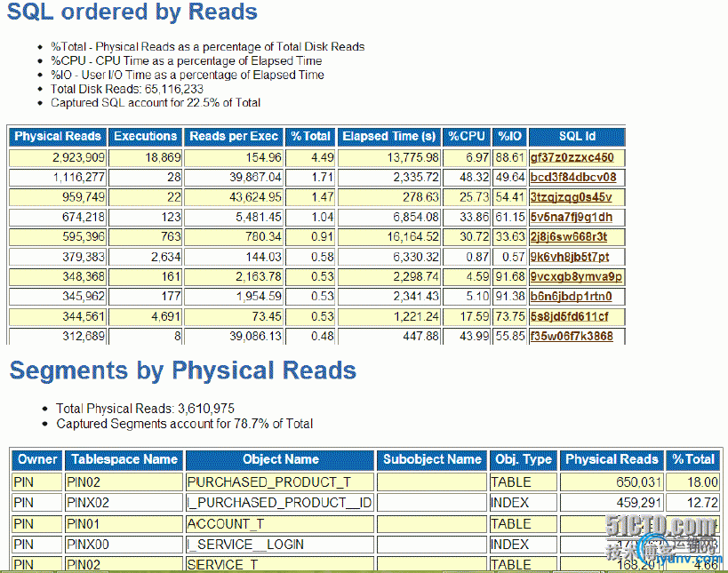The width and height of the screenshot is (728, 573).
Task: Select the 379,383 physical reads cell
Action: click(58, 257)
